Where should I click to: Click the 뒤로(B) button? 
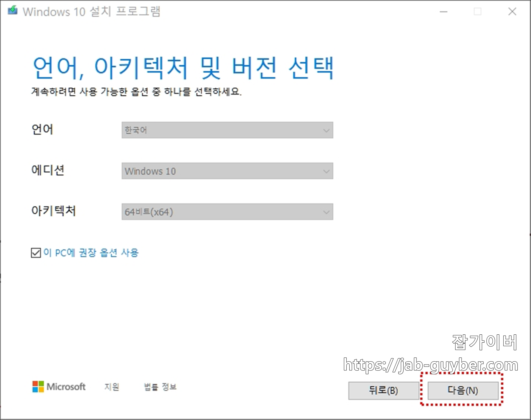(x=383, y=390)
